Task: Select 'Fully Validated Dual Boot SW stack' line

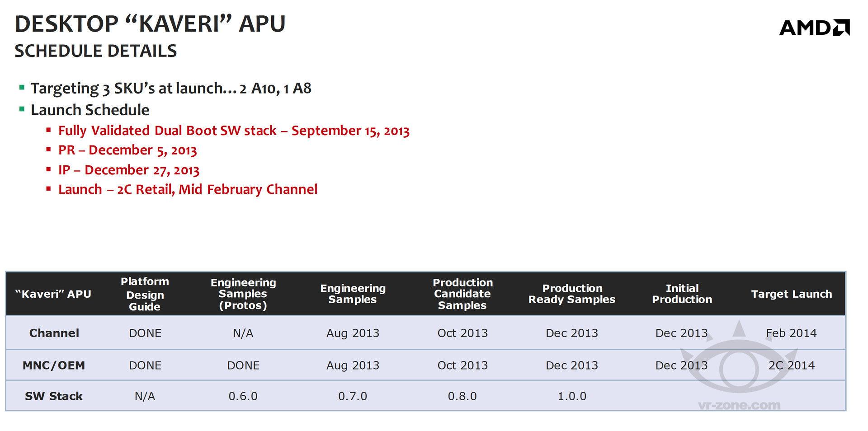Action: tap(234, 131)
